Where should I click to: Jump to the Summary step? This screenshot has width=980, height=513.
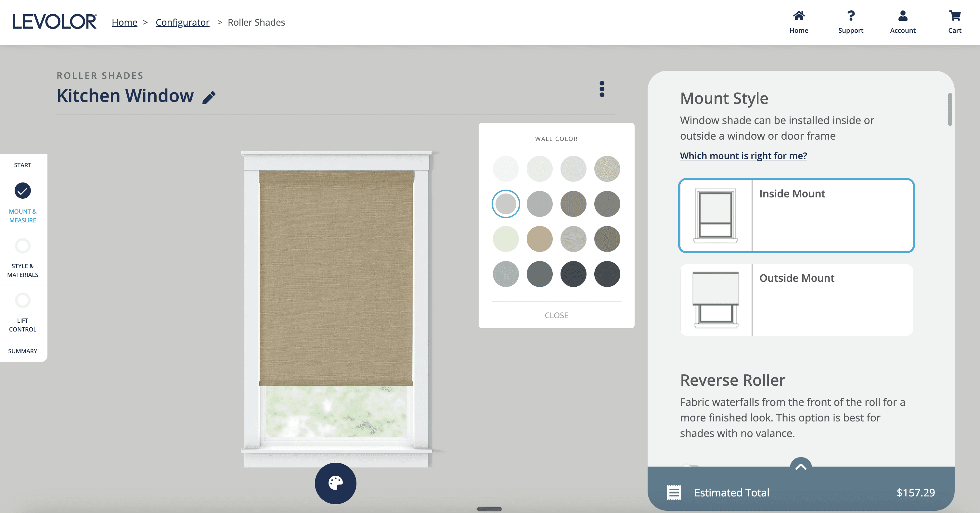(22, 351)
